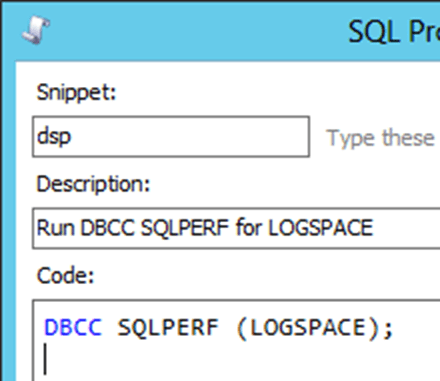
Task: Click SQLPERF in the code editor
Action: coord(168,327)
